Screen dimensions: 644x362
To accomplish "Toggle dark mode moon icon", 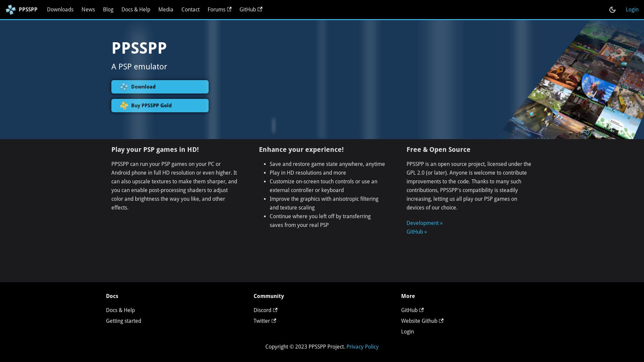I will (612, 10).
